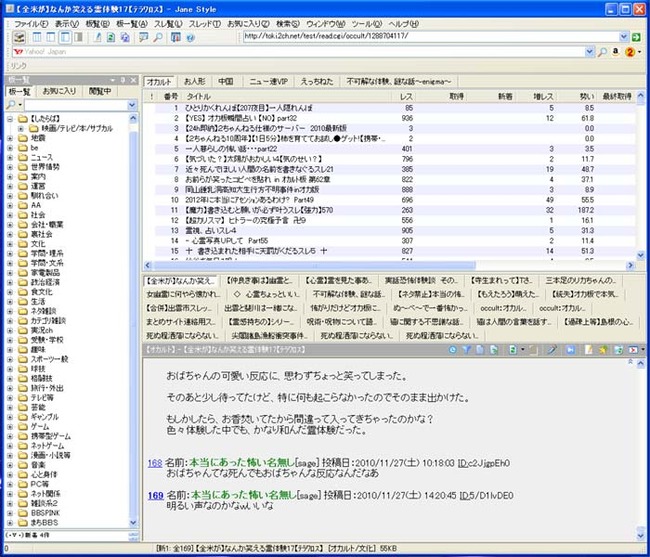Click the magnifier search icon in main toolbar

[158, 38]
